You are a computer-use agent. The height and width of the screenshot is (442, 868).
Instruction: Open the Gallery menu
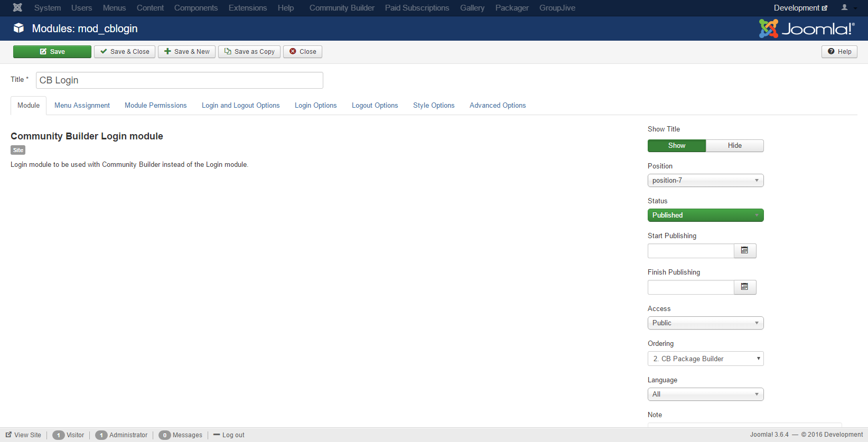tap(472, 8)
